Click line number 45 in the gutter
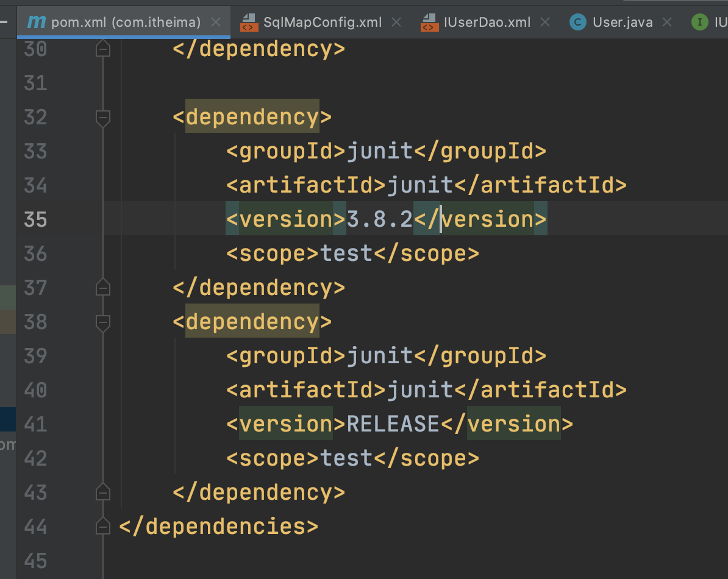 pyautogui.click(x=35, y=561)
